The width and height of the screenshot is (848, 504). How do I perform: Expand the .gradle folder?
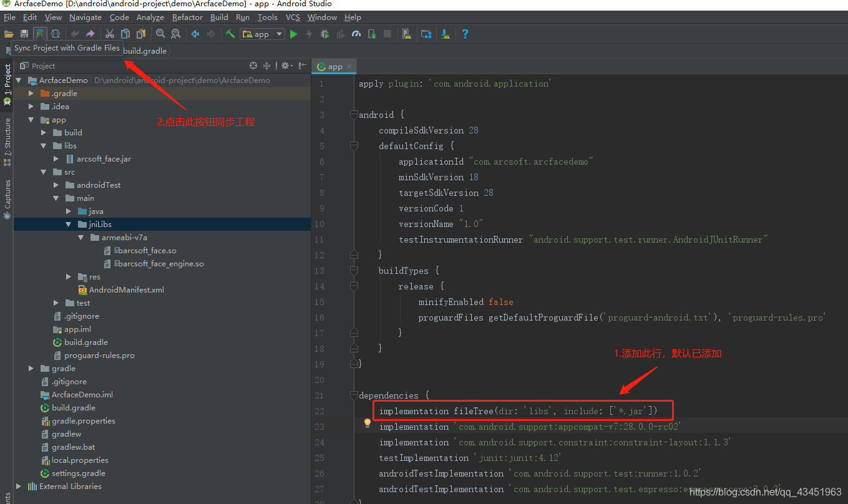(31, 93)
